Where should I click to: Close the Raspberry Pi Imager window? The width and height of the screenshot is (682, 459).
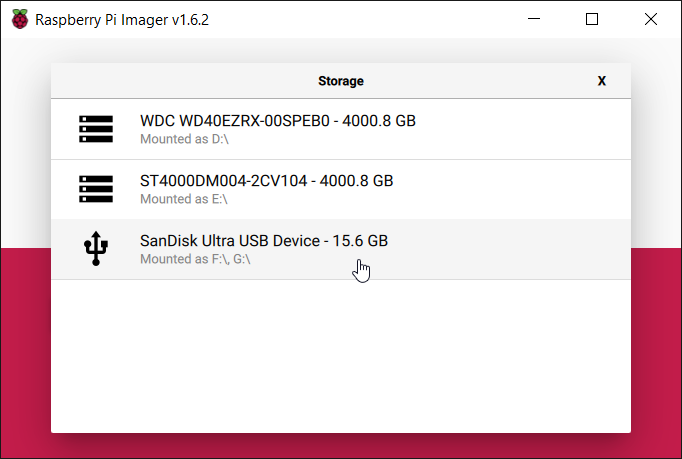[x=650, y=19]
